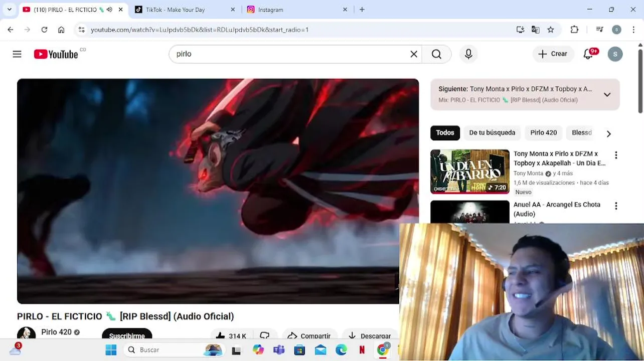Open the YouTube account avatar menu

(615, 54)
